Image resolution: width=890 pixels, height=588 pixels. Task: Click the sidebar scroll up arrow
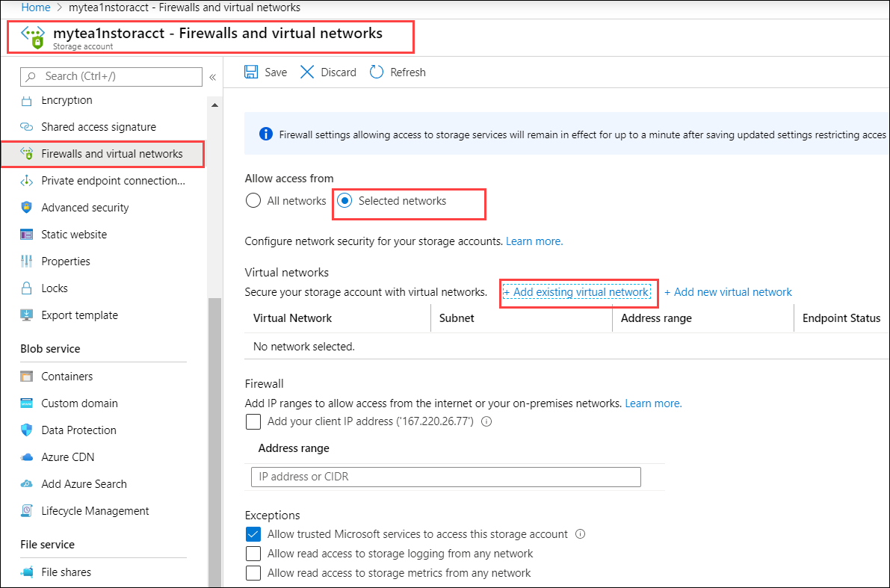pyautogui.click(x=214, y=105)
